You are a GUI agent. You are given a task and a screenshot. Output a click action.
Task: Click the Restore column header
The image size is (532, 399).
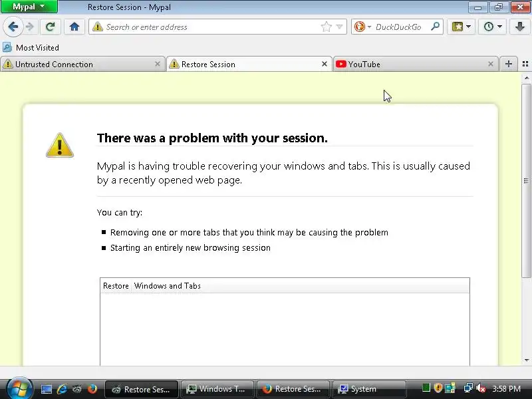coord(116,286)
